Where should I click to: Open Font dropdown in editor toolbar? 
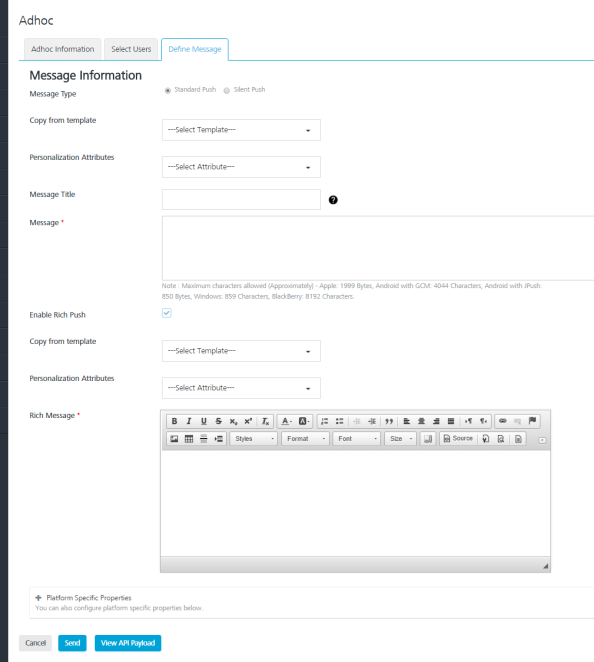tap(357, 439)
